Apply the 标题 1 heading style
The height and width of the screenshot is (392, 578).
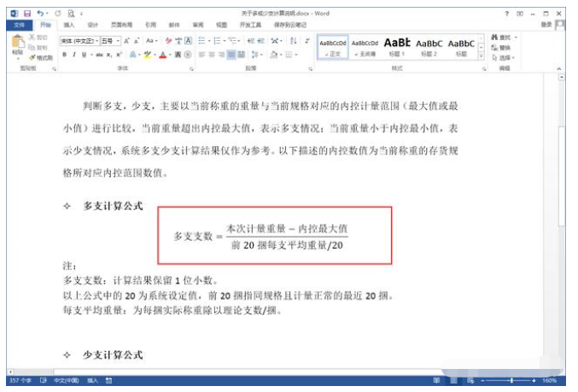click(397, 46)
